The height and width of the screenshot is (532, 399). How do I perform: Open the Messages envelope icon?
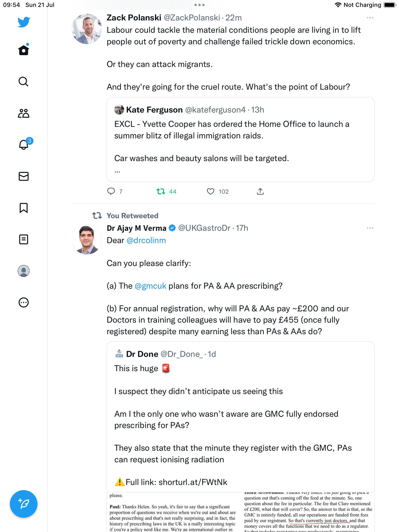pos(24,176)
